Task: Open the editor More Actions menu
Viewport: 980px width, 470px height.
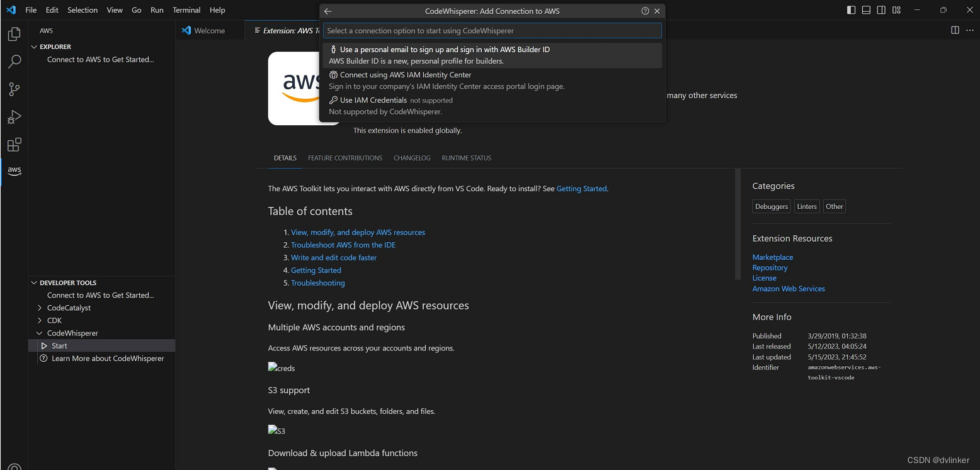Action: pos(969,30)
